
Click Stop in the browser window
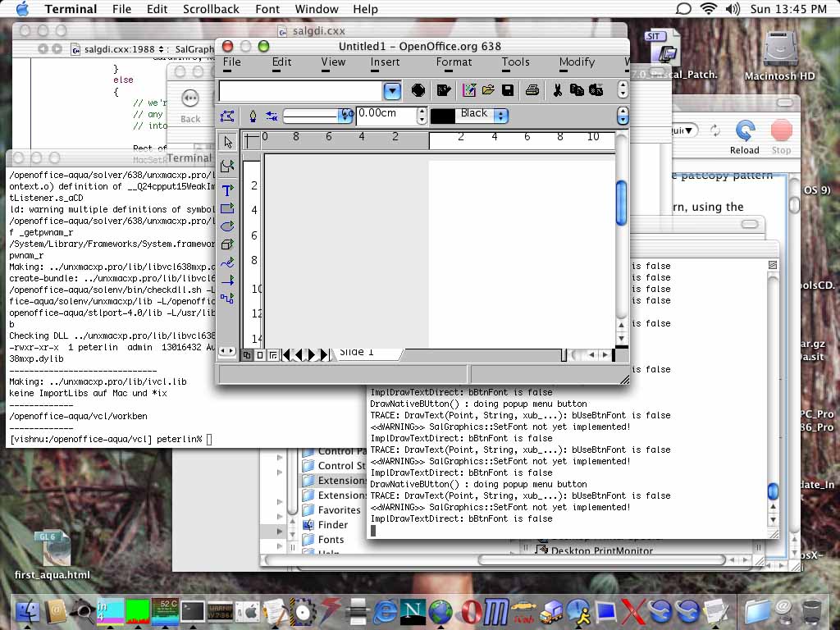pos(781,138)
